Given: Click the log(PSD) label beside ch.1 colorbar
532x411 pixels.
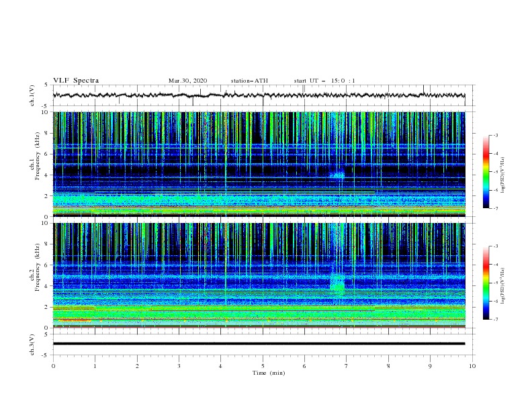Looking at the screenshot, I should (x=502, y=175).
